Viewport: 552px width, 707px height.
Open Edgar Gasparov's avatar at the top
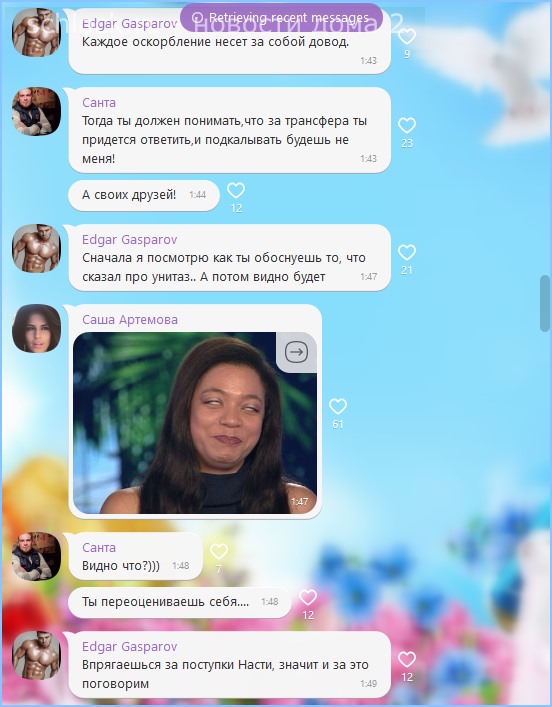tap(36, 32)
